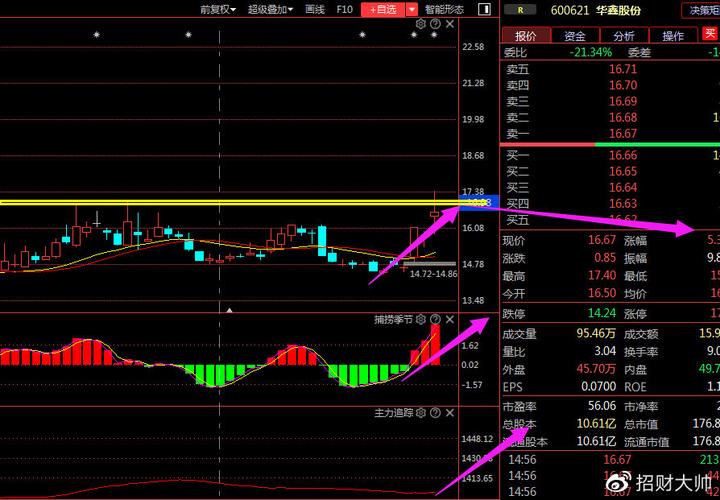Select the 买三 price 16.64
This screenshot has width=720, height=500.
(x=623, y=187)
